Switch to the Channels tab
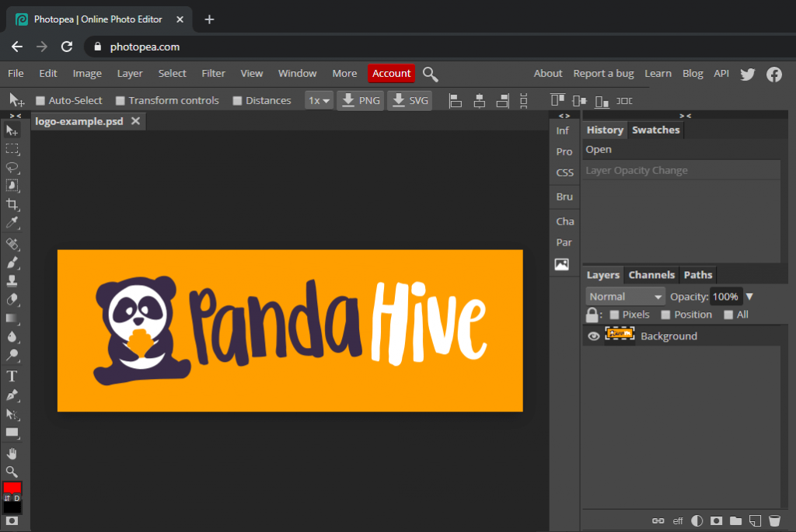The height and width of the screenshot is (532, 796). point(651,275)
